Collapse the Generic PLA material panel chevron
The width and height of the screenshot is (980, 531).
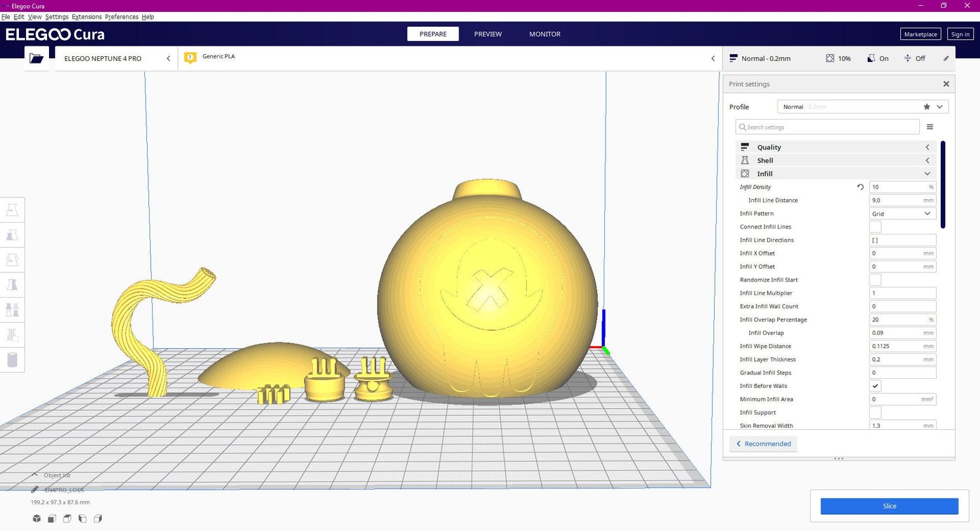[713, 58]
